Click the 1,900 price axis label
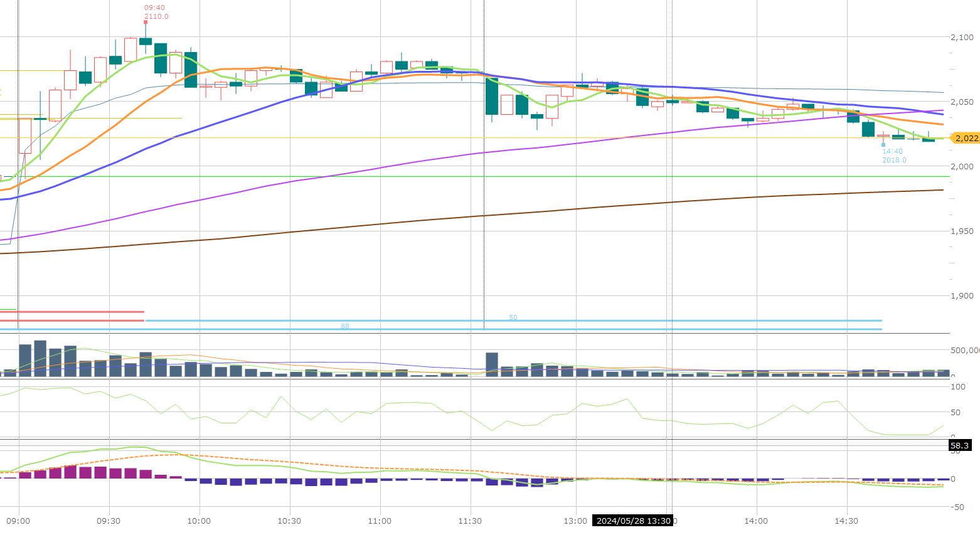The image size is (980, 535). tap(962, 295)
